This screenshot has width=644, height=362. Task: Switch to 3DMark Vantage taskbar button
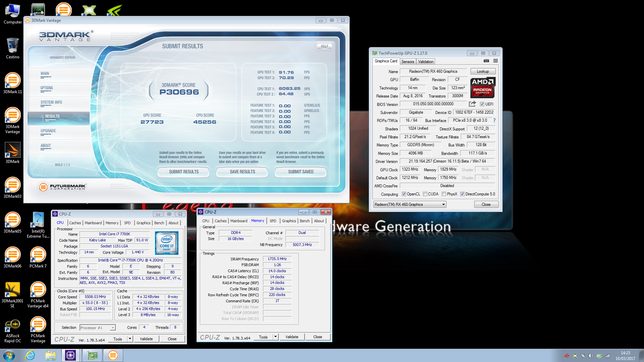tap(113, 355)
